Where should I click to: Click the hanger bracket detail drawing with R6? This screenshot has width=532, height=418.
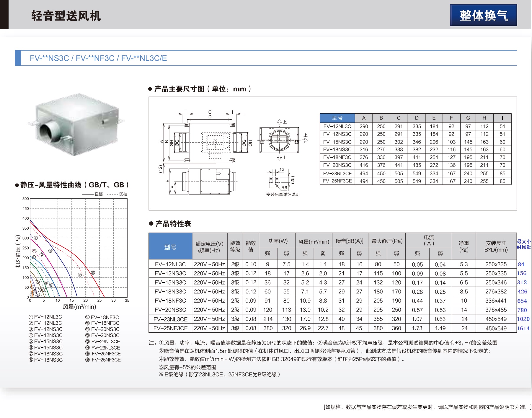277,180
